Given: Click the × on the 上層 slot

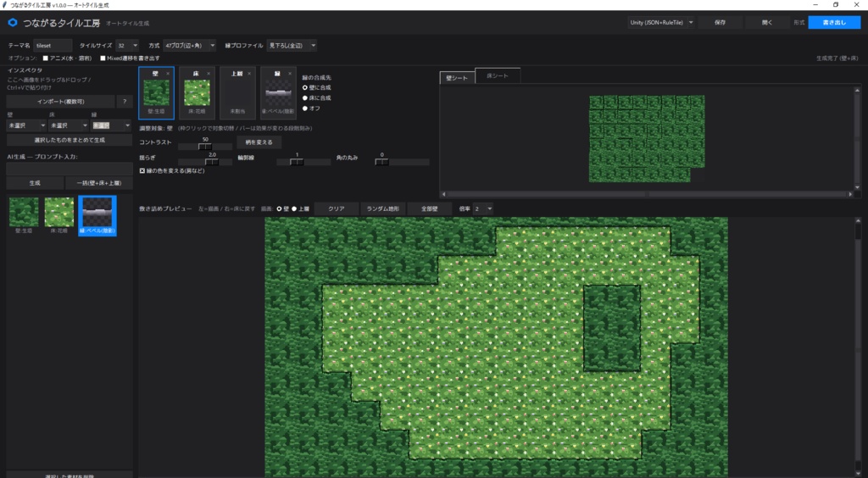Looking at the screenshot, I should pos(249,74).
